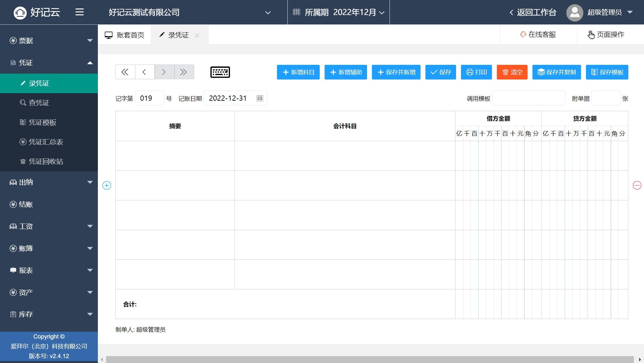Close the 录凭证 tab
This screenshot has width=644, height=363.
coord(197,36)
